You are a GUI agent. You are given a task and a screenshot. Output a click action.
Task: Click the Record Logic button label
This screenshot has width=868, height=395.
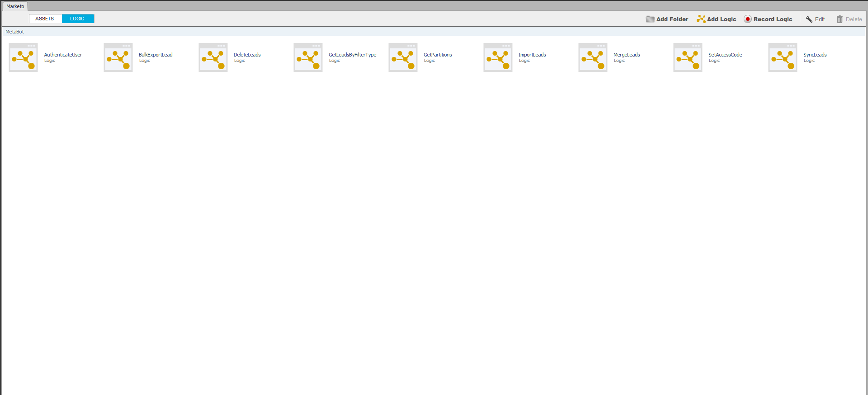[x=773, y=19]
